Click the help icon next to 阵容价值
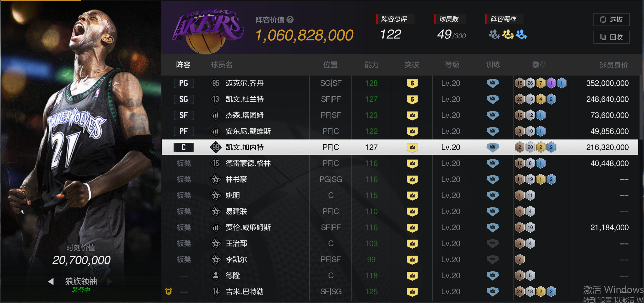The width and height of the screenshot is (644, 303). point(290,20)
